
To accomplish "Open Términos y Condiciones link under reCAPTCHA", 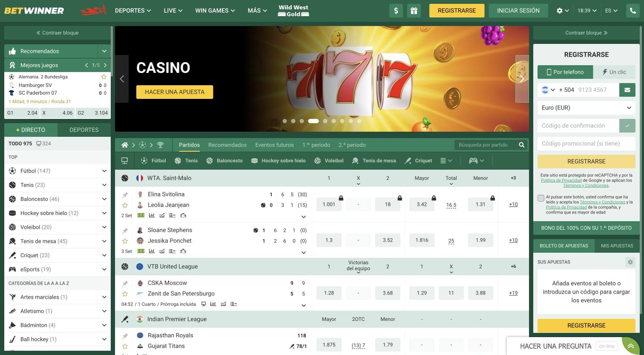I will (x=586, y=185).
